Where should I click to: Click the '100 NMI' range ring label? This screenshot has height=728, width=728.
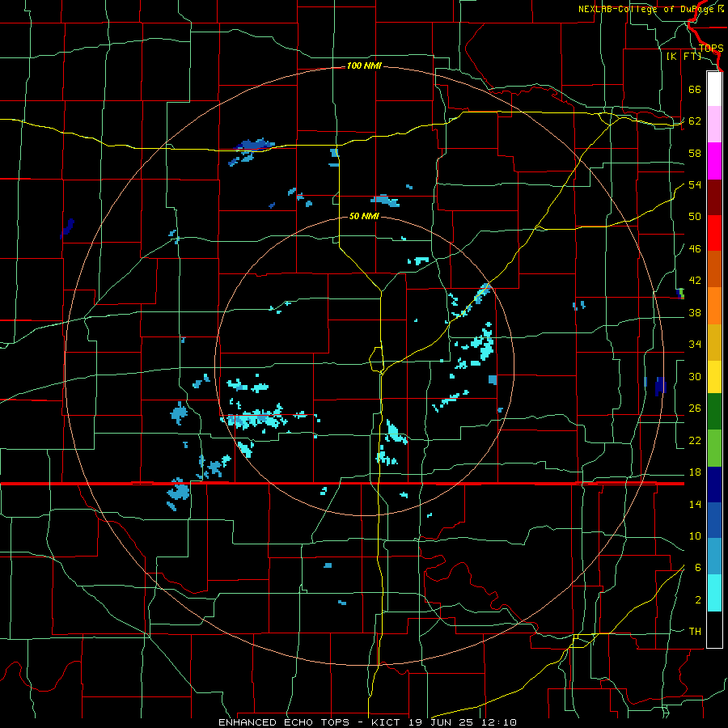[364, 66]
